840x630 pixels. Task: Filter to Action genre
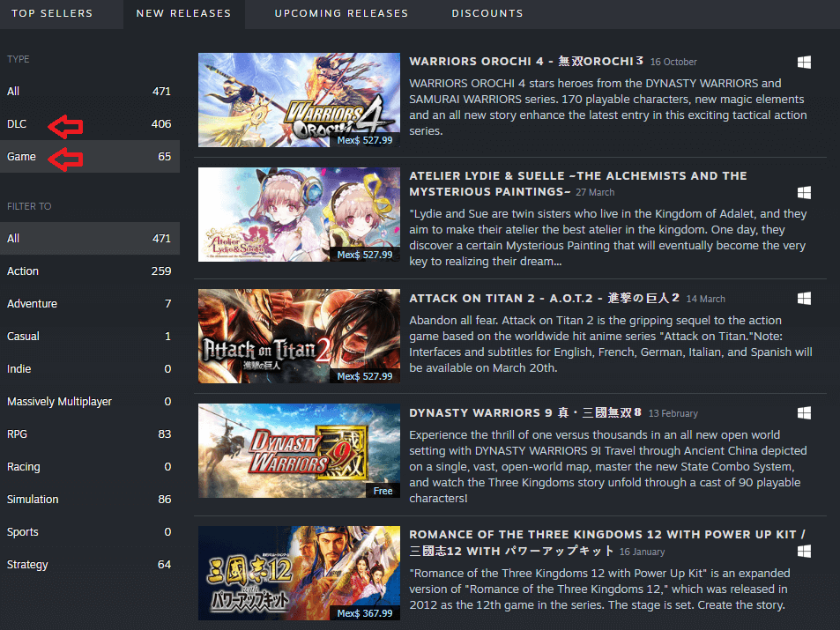click(89, 271)
